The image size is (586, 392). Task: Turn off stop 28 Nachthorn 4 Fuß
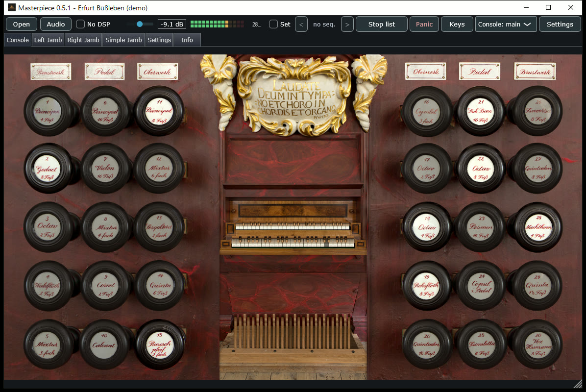point(538,227)
